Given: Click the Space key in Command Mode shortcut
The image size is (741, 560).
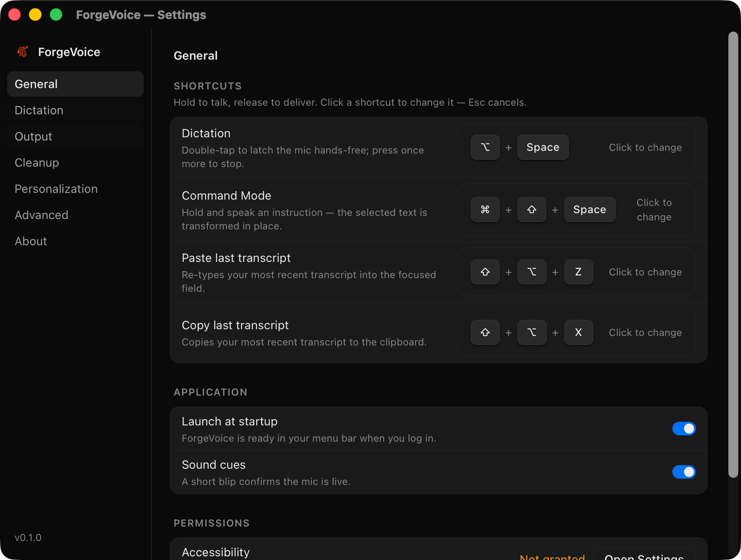Looking at the screenshot, I should 590,210.
